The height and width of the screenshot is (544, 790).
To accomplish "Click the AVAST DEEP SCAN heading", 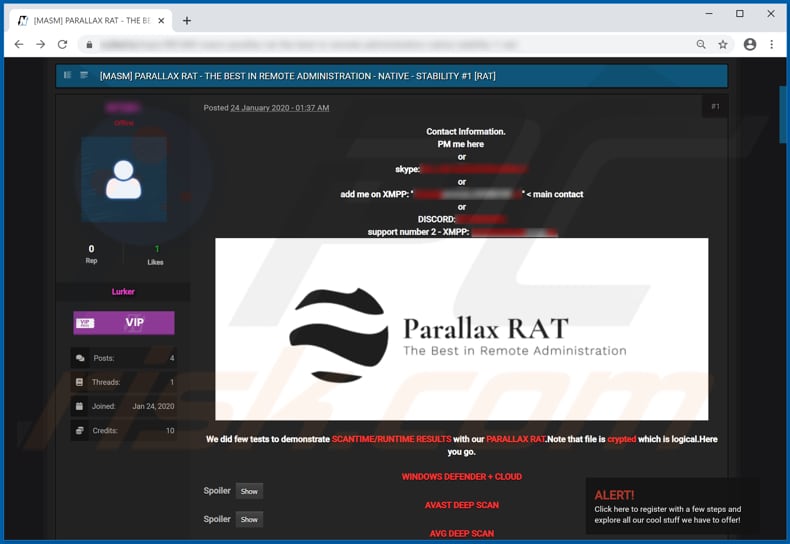I will coord(462,505).
